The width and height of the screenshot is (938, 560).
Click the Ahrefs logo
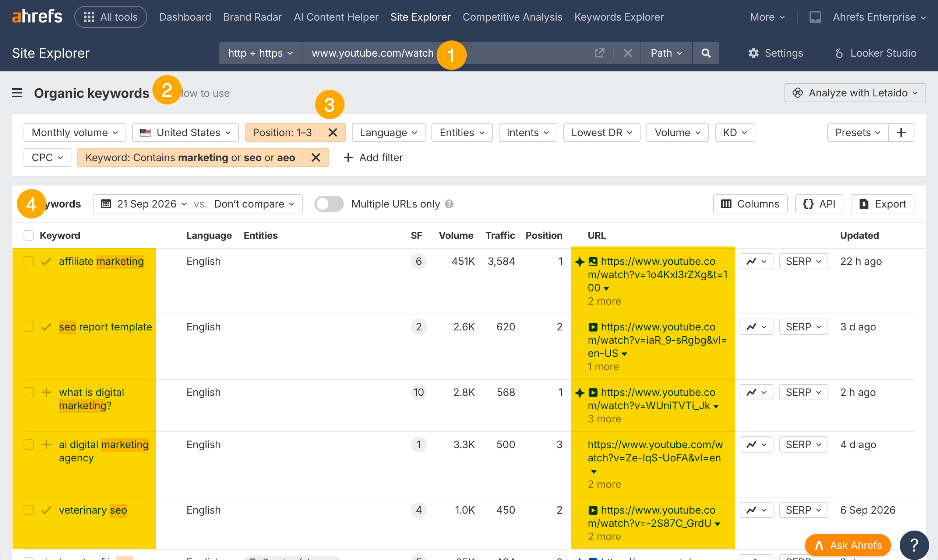[37, 17]
